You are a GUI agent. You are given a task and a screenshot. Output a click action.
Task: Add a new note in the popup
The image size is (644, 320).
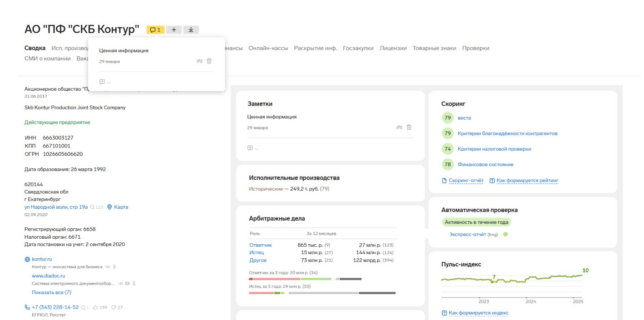[x=102, y=82]
